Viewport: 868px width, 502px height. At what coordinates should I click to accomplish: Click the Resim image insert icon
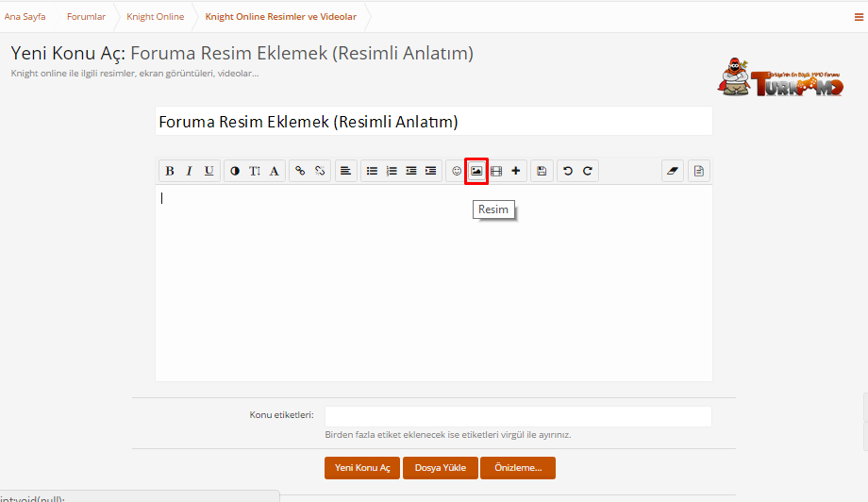click(476, 171)
